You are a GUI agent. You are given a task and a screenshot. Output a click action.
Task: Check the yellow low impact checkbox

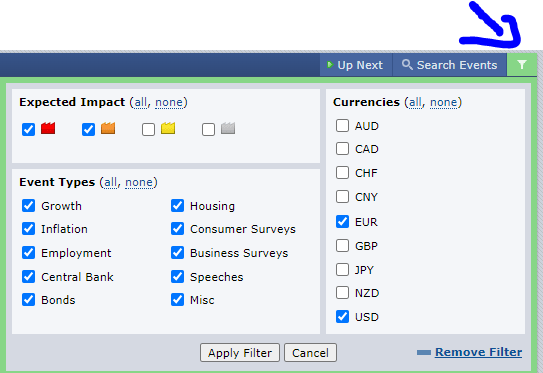148,130
